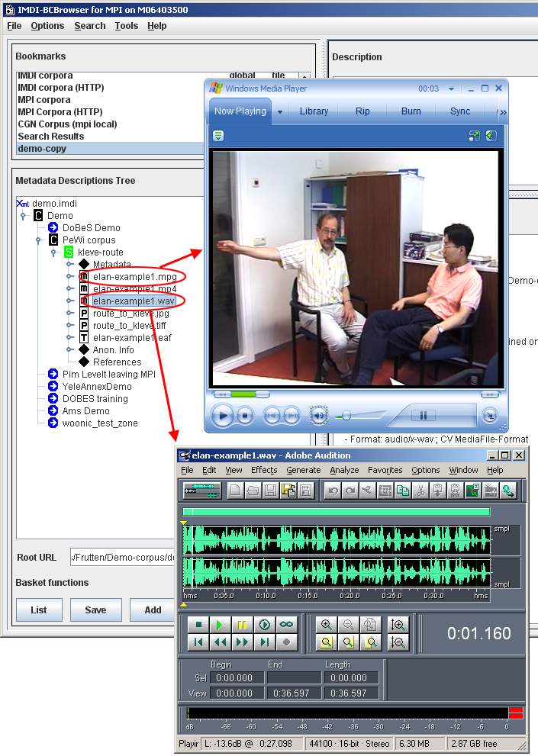Click the New file icon in Audition
The height and width of the screenshot is (756, 538).
point(235,491)
